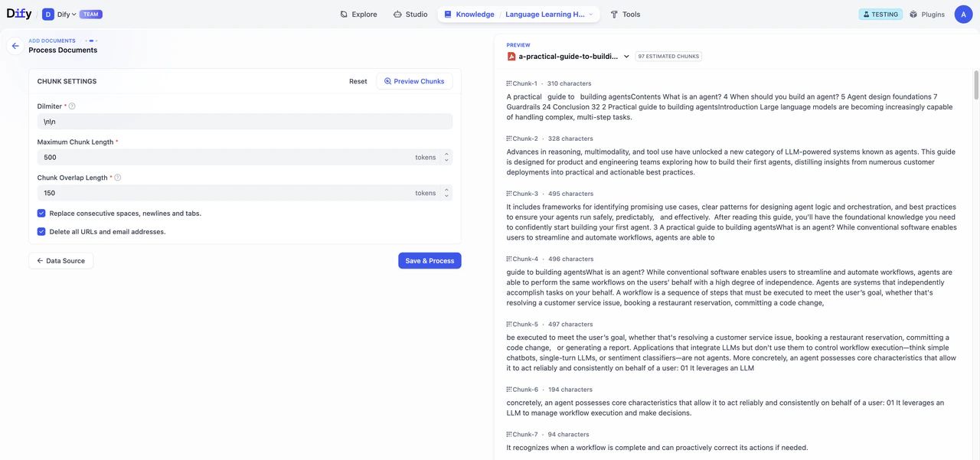The width and height of the screenshot is (980, 460).
Task: Show the Chunk Overlap Length help icon
Action: 118,178
